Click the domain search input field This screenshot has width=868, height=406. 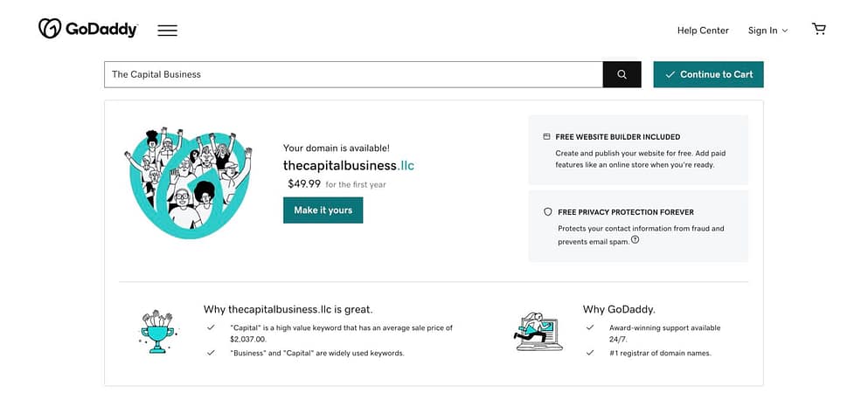tap(353, 74)
